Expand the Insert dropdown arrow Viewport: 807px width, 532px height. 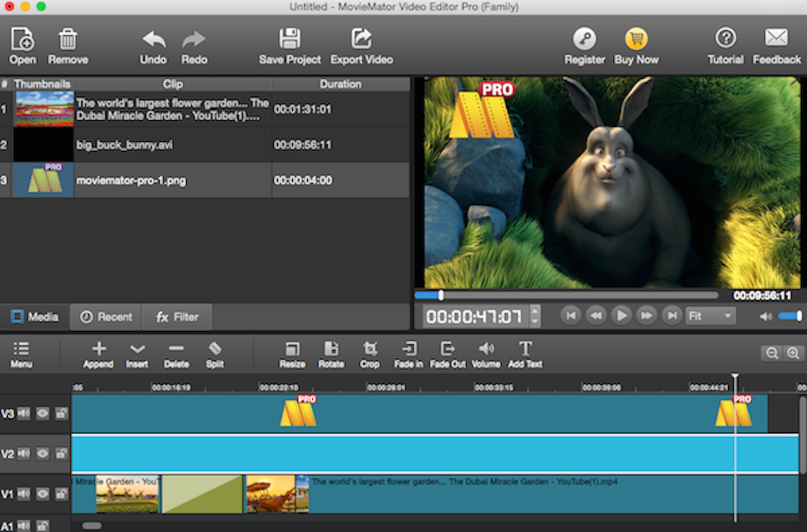(x=137, y=348)
